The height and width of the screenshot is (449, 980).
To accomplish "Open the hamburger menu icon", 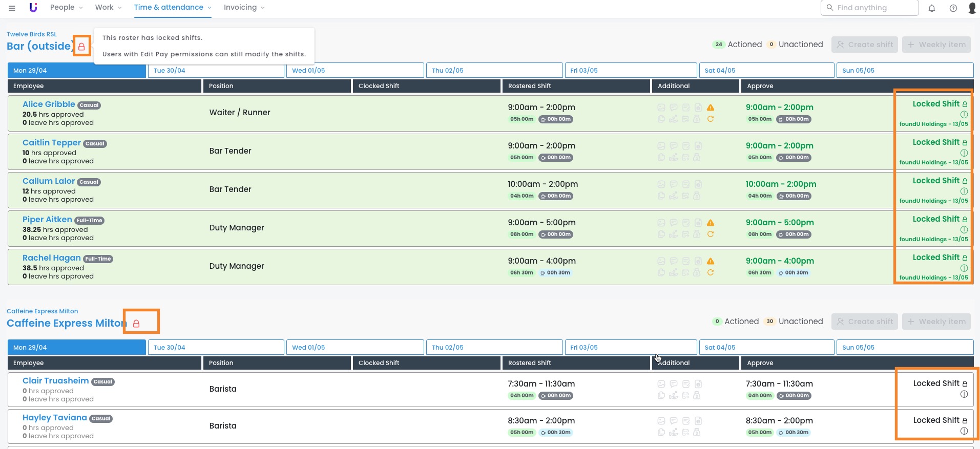I will [x=12, y=8].
